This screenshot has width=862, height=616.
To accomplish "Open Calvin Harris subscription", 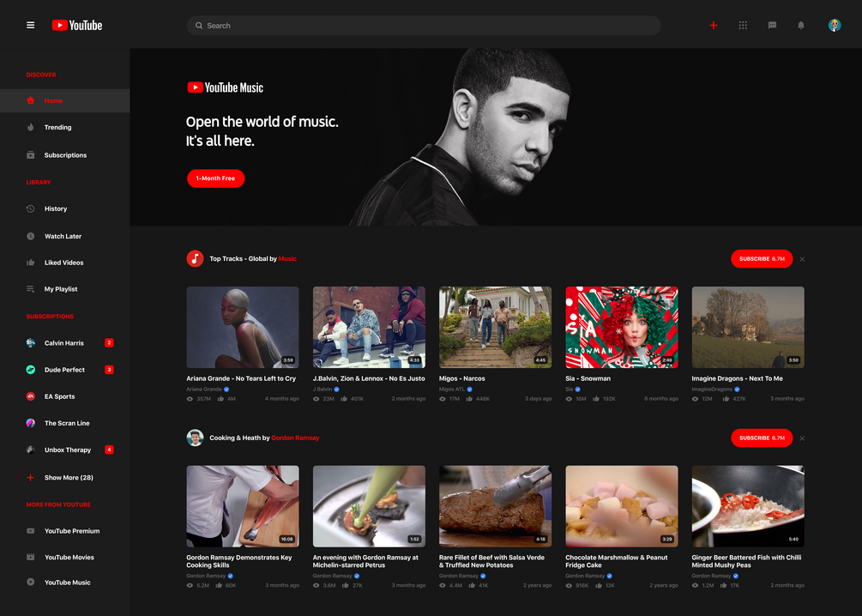I will click(x=65, y=342).
